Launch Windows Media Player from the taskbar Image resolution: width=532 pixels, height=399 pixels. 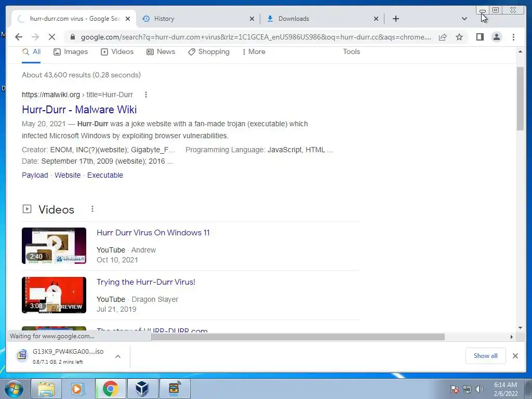[78, 389]
